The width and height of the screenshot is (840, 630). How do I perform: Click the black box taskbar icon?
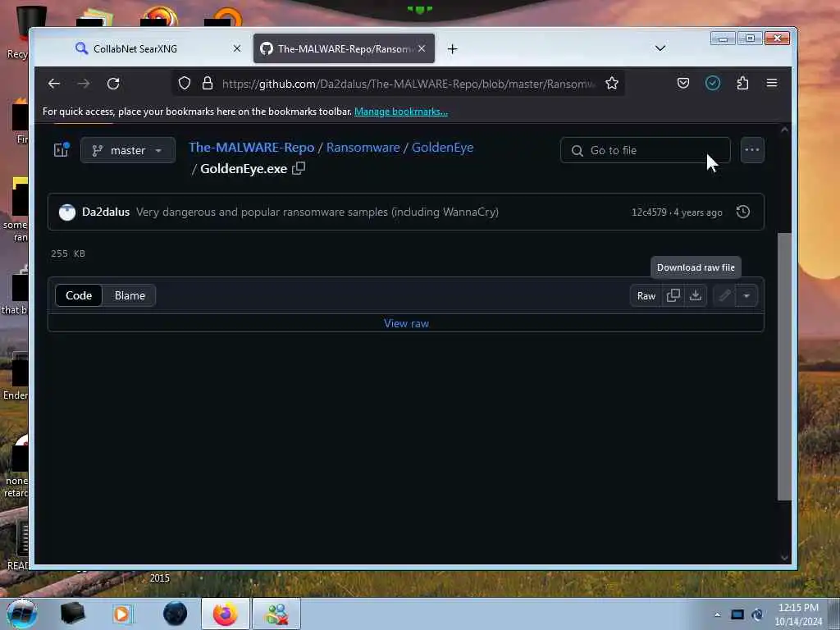pyautogui.click(x=72, y=614)
